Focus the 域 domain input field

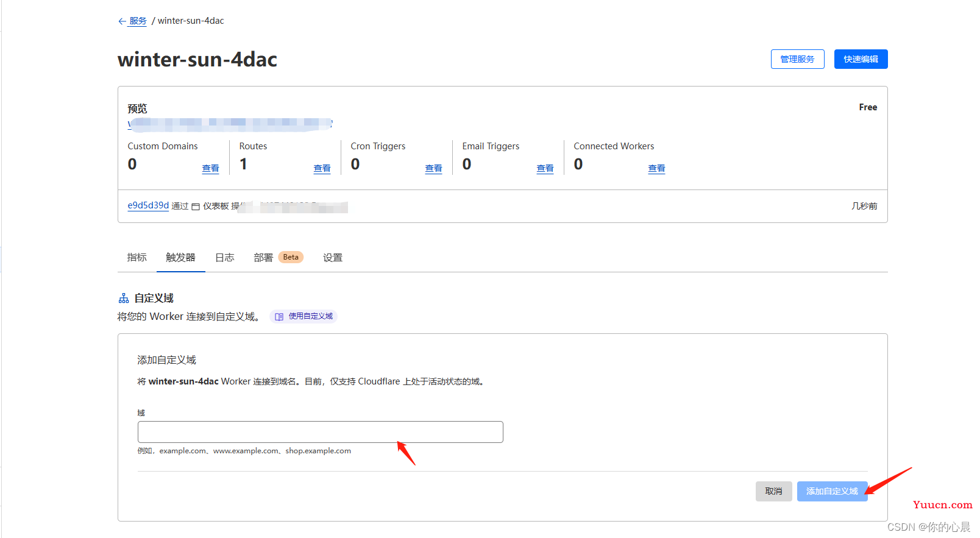point(320,432)
